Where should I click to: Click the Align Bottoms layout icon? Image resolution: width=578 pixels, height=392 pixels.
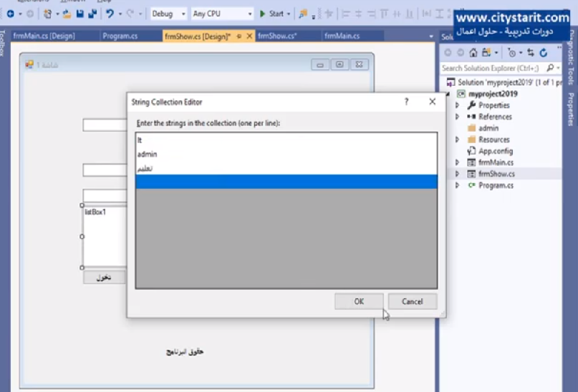click(x=410, y=14)
